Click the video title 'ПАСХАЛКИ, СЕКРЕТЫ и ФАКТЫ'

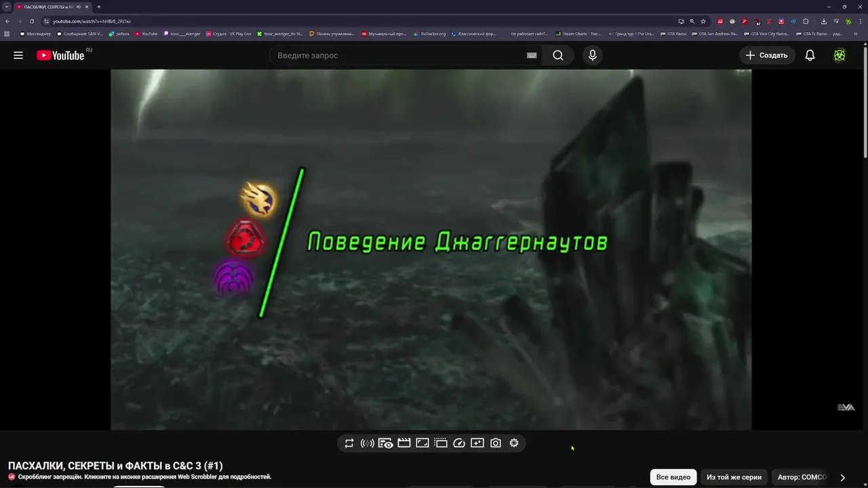click(115, 466)
